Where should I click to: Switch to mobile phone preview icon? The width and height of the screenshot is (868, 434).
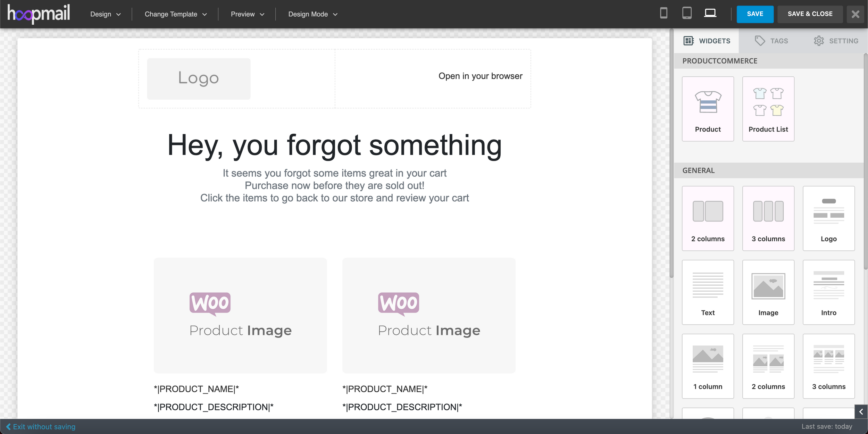click(x=663, y=14)
